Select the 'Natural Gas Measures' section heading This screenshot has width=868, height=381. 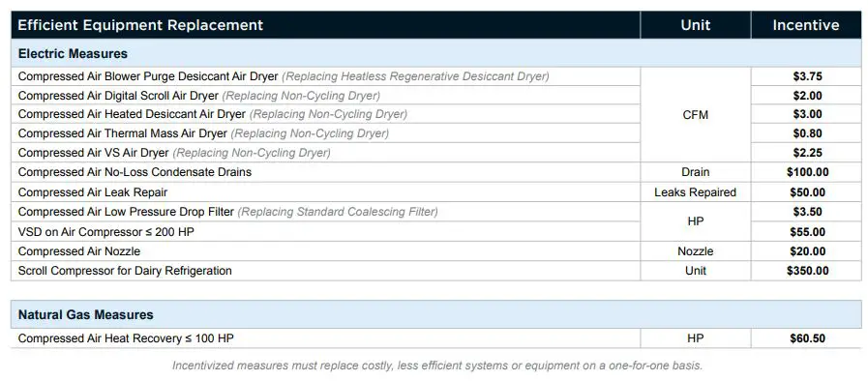[86, 314]
